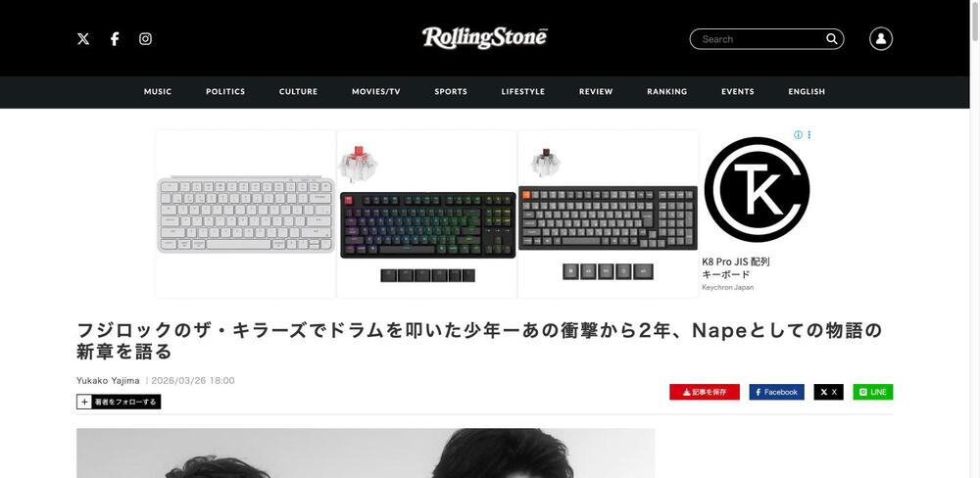Screen dimensions: 980x478
Task: Click the ad info icon
Action: [798, 135]
